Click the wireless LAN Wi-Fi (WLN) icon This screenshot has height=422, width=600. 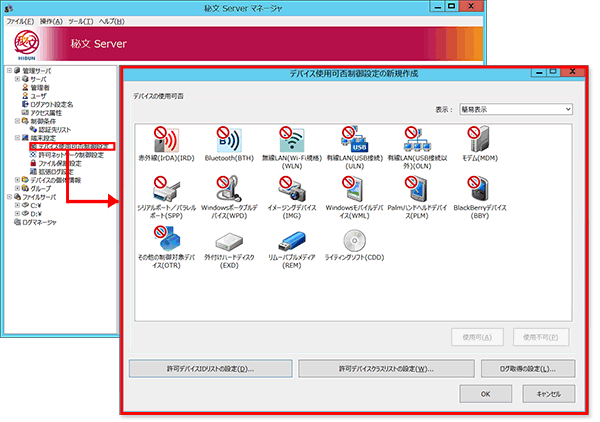pyautogui.click(x=287, y=141)
